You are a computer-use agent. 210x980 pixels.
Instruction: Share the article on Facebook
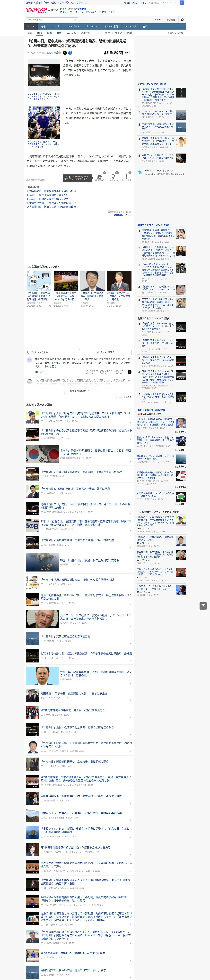(x=70, y=53)
